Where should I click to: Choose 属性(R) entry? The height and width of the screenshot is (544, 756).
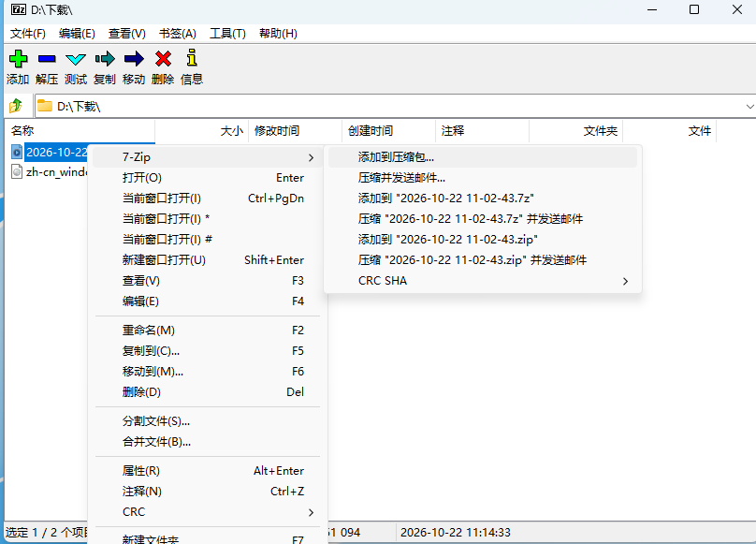(x=208, y=471)
